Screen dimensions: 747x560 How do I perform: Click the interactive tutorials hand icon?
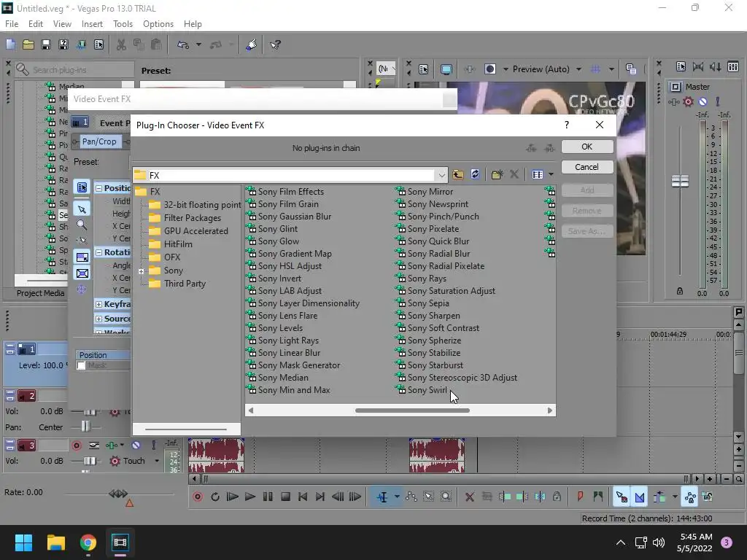pos(252,44)
